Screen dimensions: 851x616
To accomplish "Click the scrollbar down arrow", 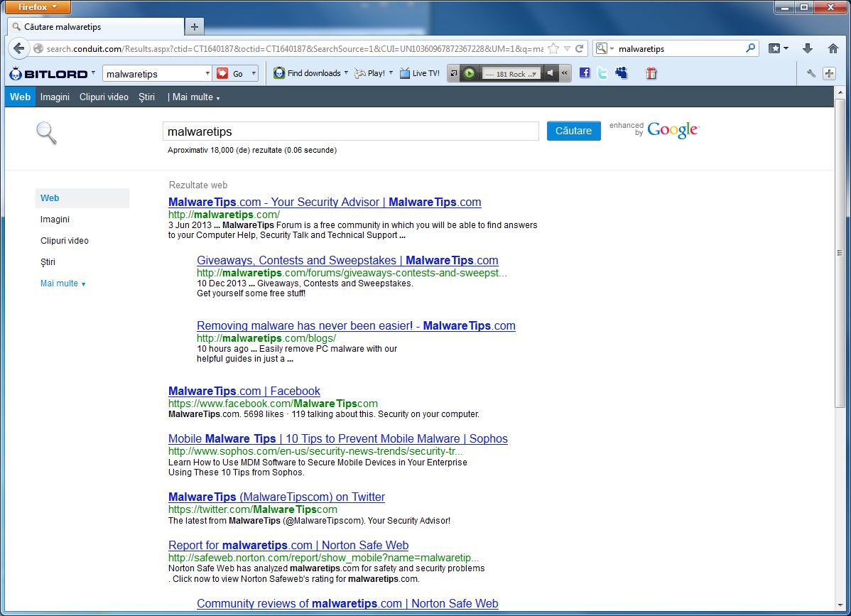I will coord(840,605).
